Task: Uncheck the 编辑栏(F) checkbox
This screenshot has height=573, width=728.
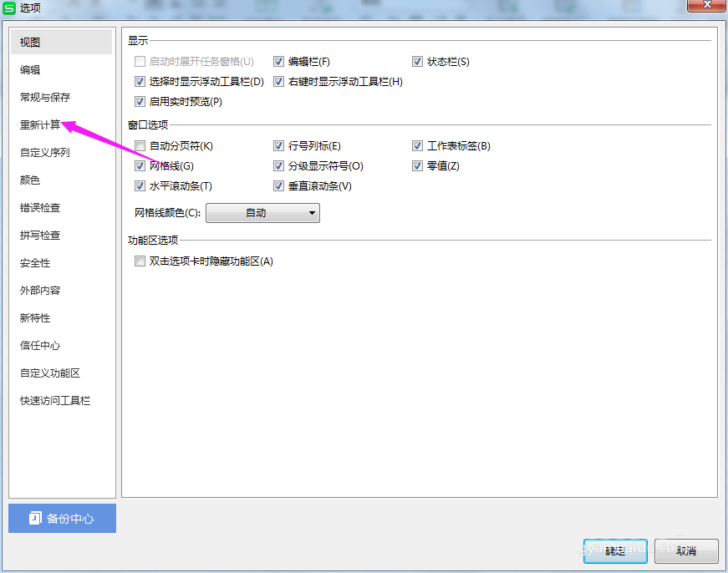Action: tap(278, 61)
